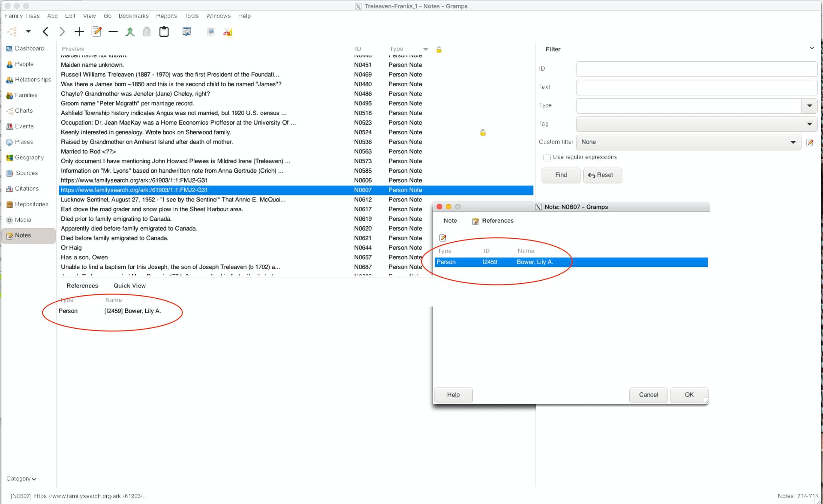Viewport: 823px width, 504px height.
Task: Click the Text filter input field
Action: click(696, 87)
